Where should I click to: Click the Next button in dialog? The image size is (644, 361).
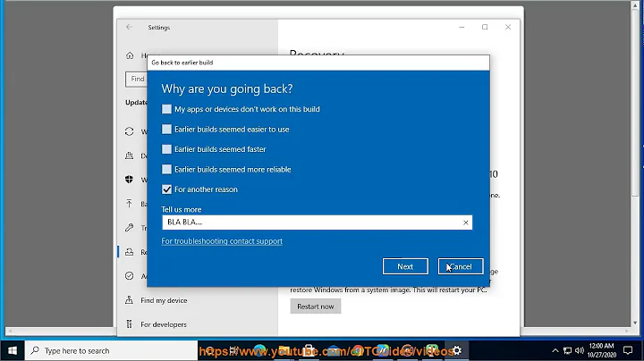click(405, 266)
